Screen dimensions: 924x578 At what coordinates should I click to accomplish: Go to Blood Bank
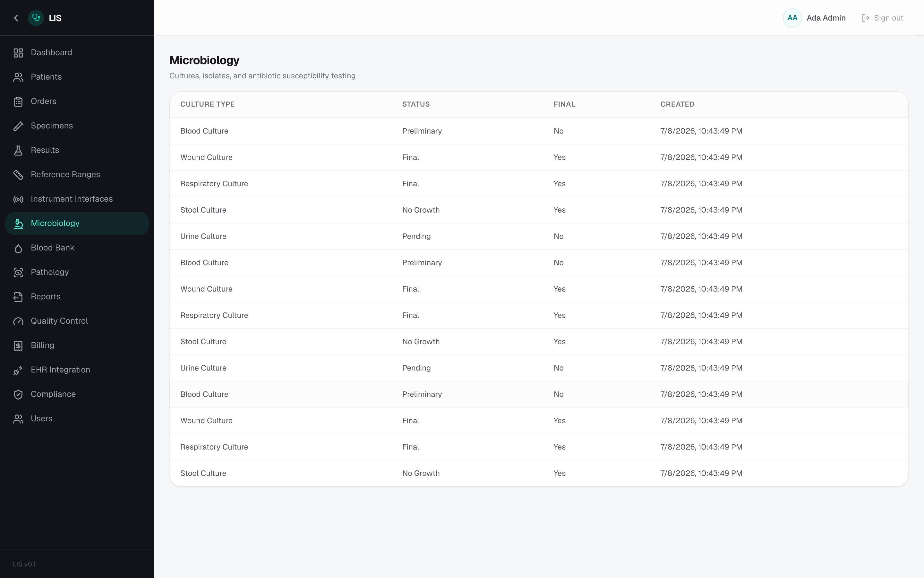pyautogui.click(x=77, y=248)
